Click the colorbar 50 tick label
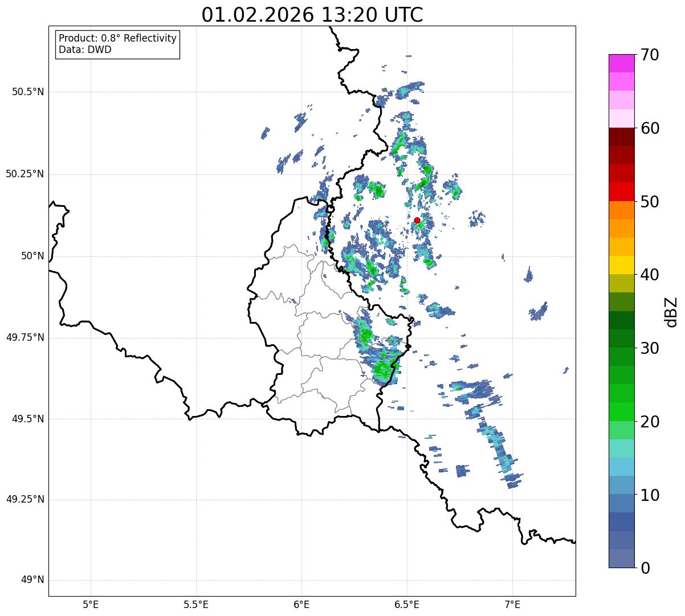Viewport: 685px width, 616px height. (x=650, y=202)
